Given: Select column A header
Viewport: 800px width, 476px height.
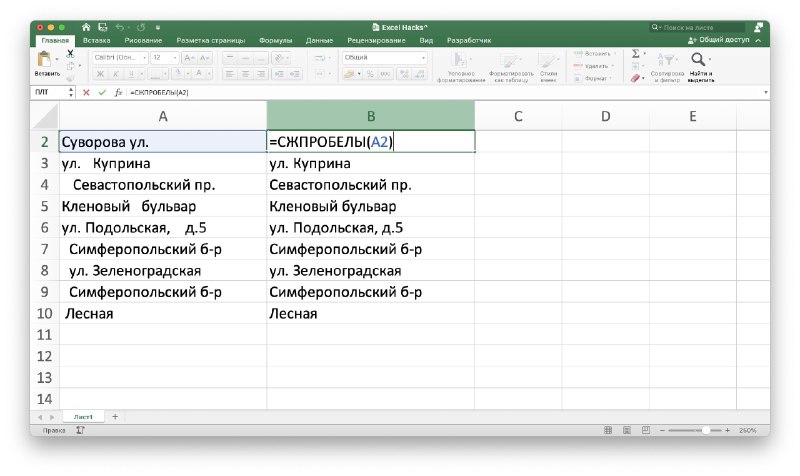Looking at the screenshot, I should (x=163, y=116).
